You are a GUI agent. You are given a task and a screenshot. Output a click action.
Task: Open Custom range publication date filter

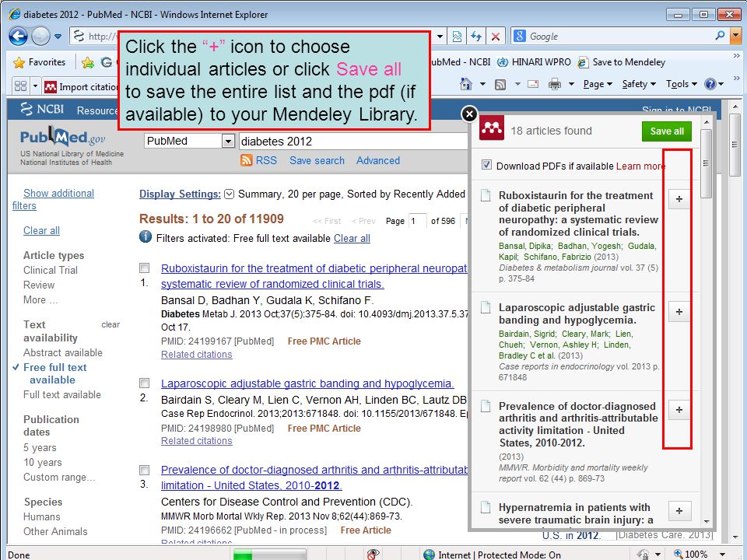pyautogui.click(x=59, y=477)
